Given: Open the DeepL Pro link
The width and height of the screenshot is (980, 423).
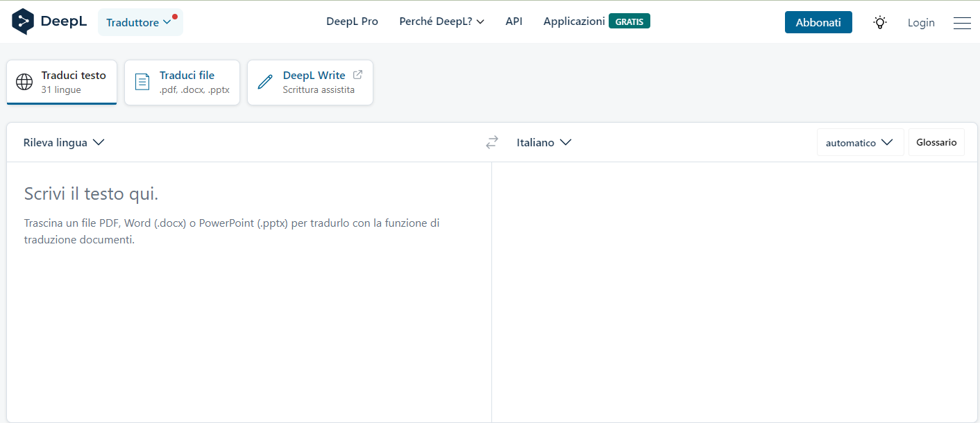Looking at the screenshot, I should [x=352, y=21].
